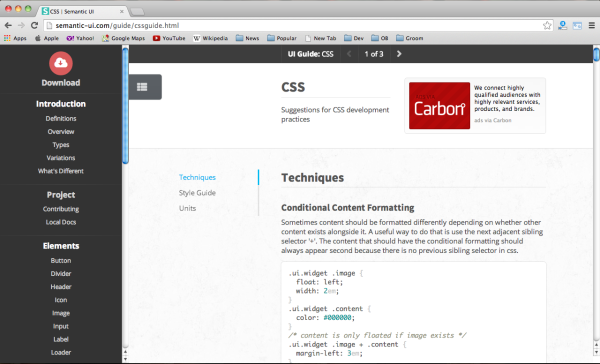Screen dimensions: 600x364
Task: Open the Elements section heading
Action: tap(61, 246)
